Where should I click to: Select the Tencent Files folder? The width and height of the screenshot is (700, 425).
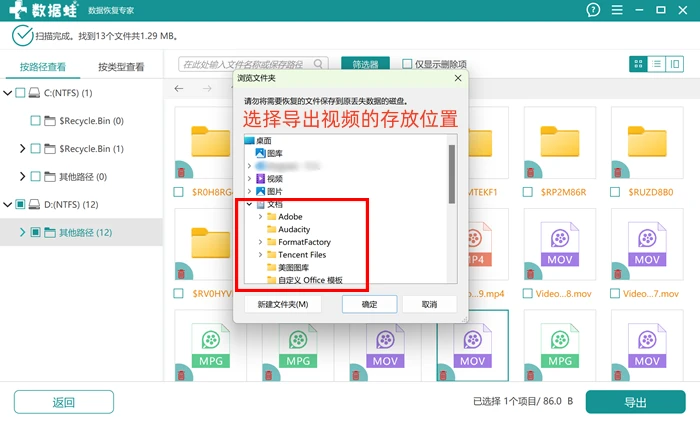coord(296,254)
